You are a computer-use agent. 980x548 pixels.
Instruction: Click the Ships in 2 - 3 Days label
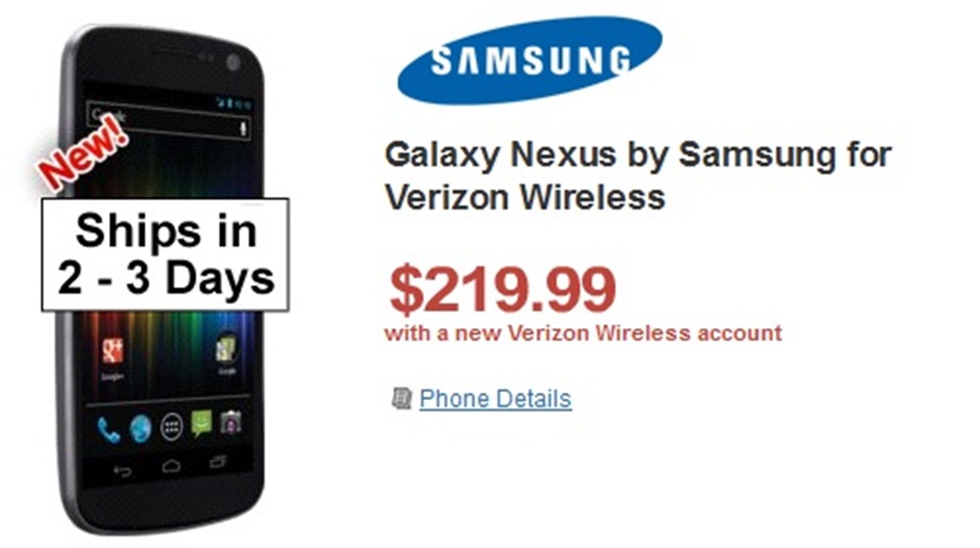pyautogui.click(x=165, y=254)
